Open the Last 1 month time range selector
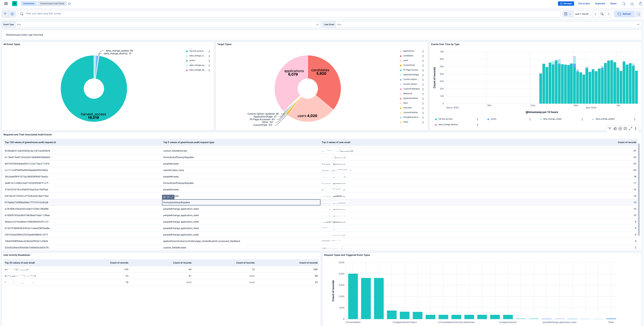Screen dimensions: 644x326 point(582,14)
